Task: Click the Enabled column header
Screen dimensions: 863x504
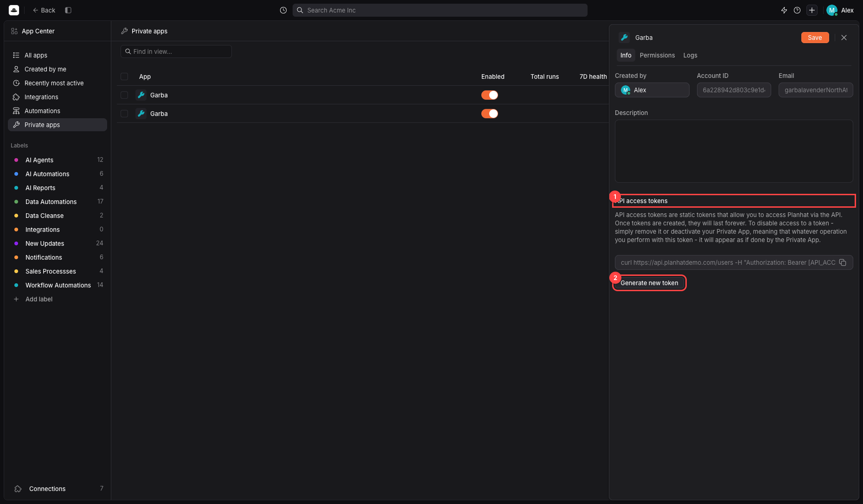Action: click(x=492, y=77)
